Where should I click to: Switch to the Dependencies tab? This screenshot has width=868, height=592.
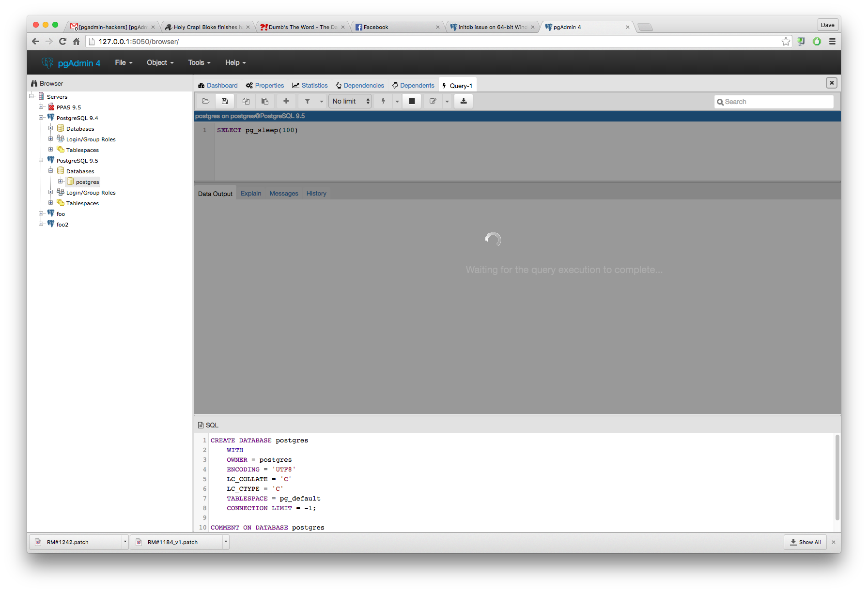360,86
